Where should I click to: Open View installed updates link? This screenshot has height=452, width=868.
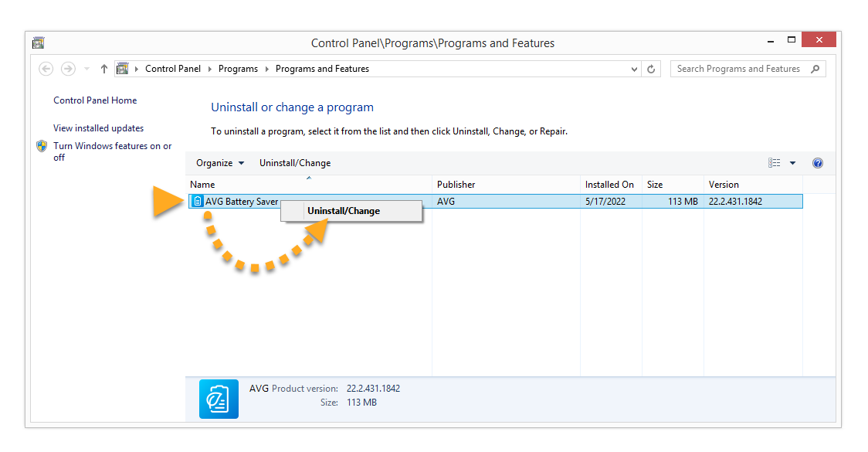click(x=98, y=128)
